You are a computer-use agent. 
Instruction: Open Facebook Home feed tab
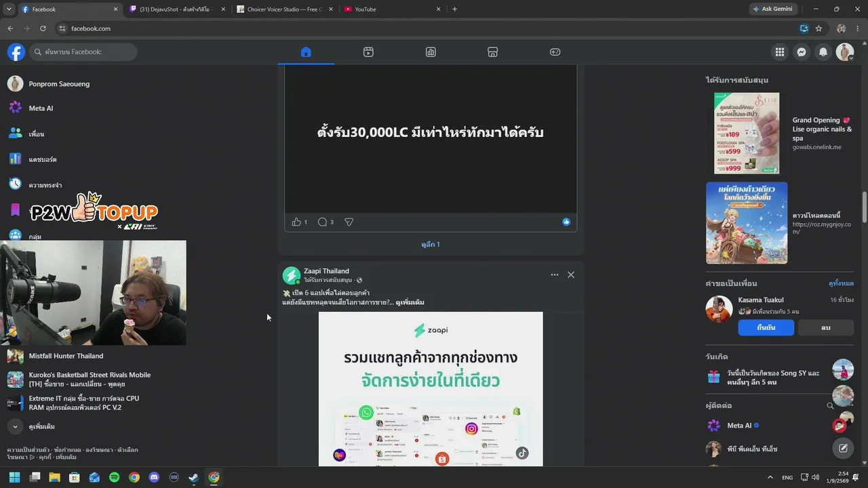click(x=306, y=52)
